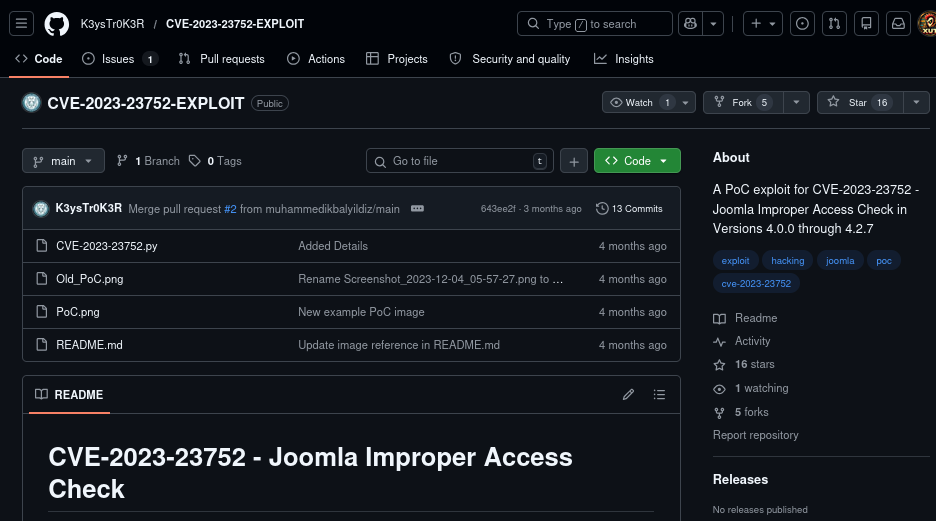Open CVE-2023-23752-EXPLOIT breadcrumb link

click(x=235, y=24)
